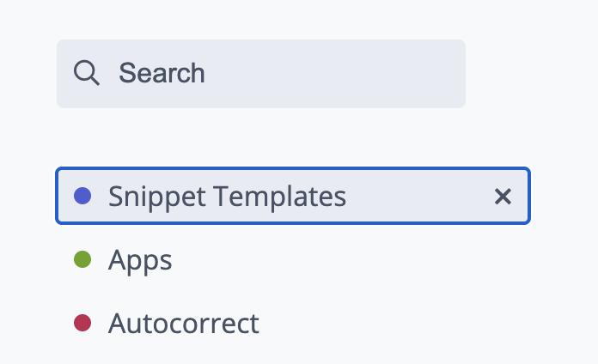
Task: Click the green dot next to Apps
Action: (x=82, y=259)
